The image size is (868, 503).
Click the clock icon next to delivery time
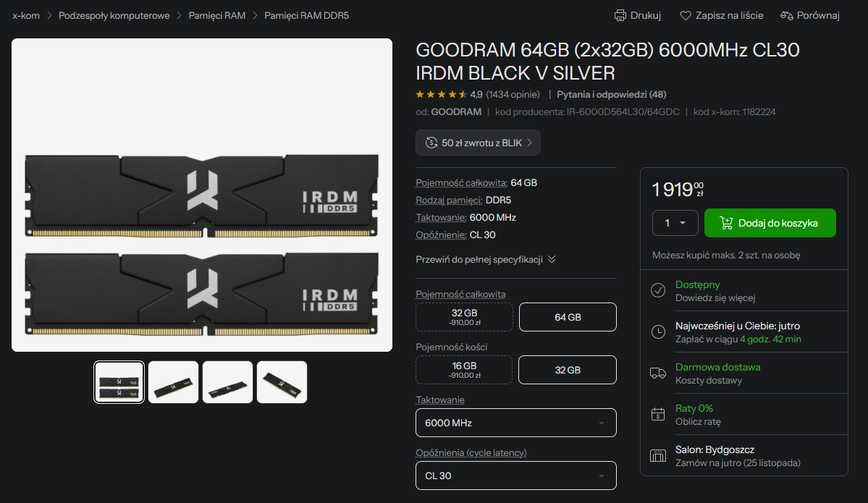(658, 331)
